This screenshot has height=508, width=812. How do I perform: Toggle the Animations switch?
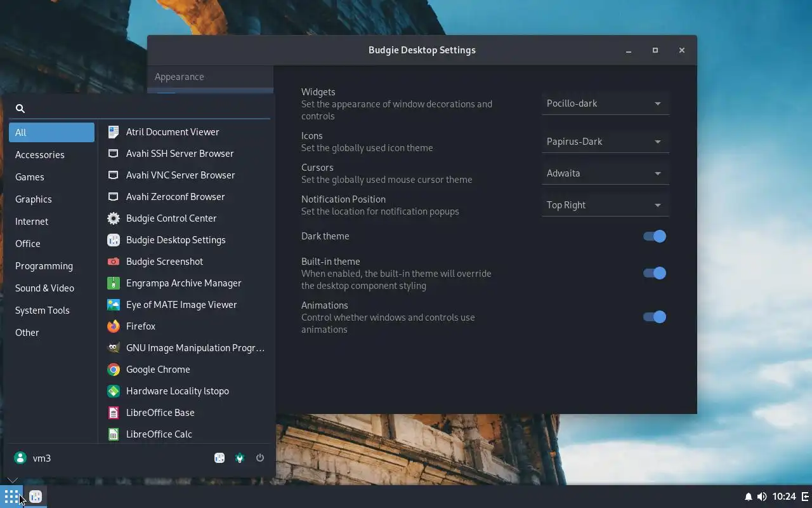click(x=654, y=317)
